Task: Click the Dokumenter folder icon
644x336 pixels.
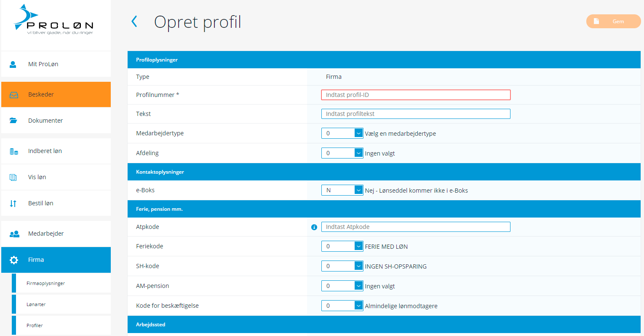Action: click(x=13, y=121)
